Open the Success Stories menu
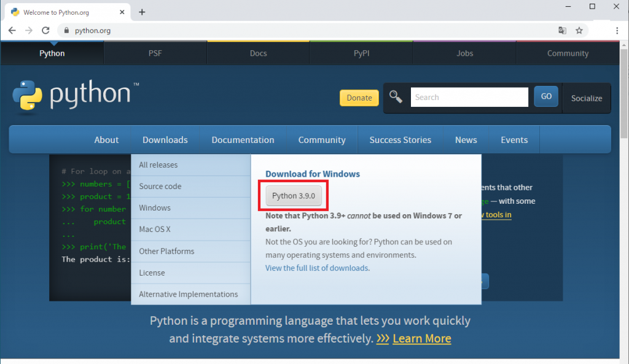Screen dimensions: 629x364 pyautogui.click(x=400, y=140)
